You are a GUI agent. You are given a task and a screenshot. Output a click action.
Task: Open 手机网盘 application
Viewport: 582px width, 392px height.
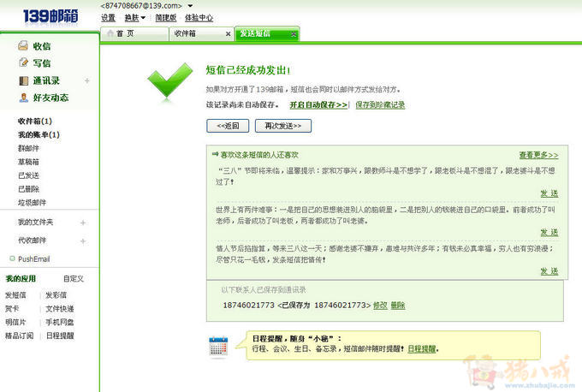pos(60,322)
